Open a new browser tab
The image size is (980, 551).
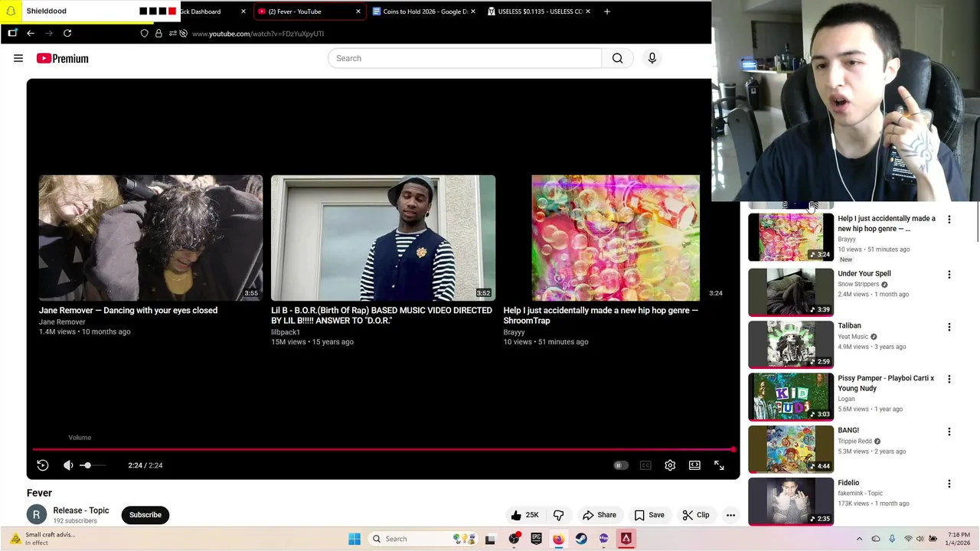point(607,11)
